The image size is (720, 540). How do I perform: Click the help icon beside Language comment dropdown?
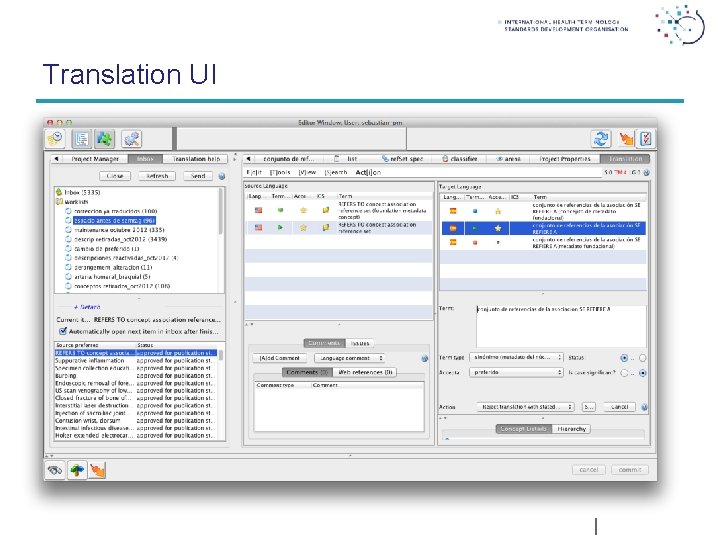[424, 359]
